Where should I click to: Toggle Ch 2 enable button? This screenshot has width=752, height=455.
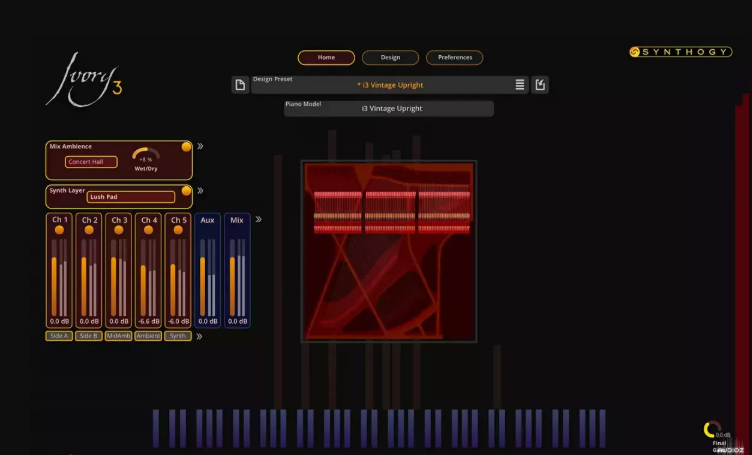pos(89,230)
